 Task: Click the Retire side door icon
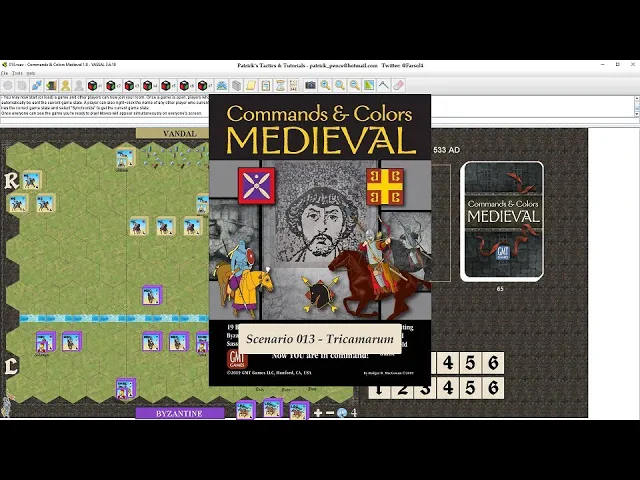pyautogui.click(x=51, y=85)
